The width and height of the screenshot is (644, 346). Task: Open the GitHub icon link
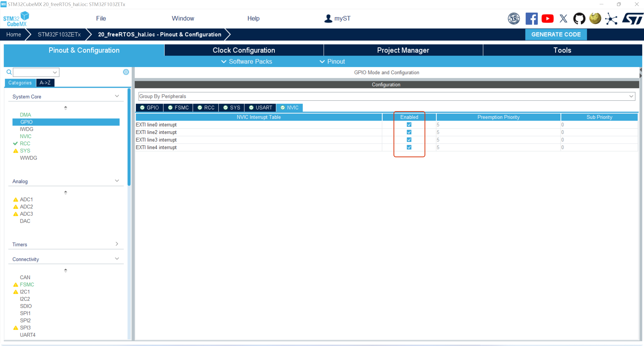coord(579,19)
